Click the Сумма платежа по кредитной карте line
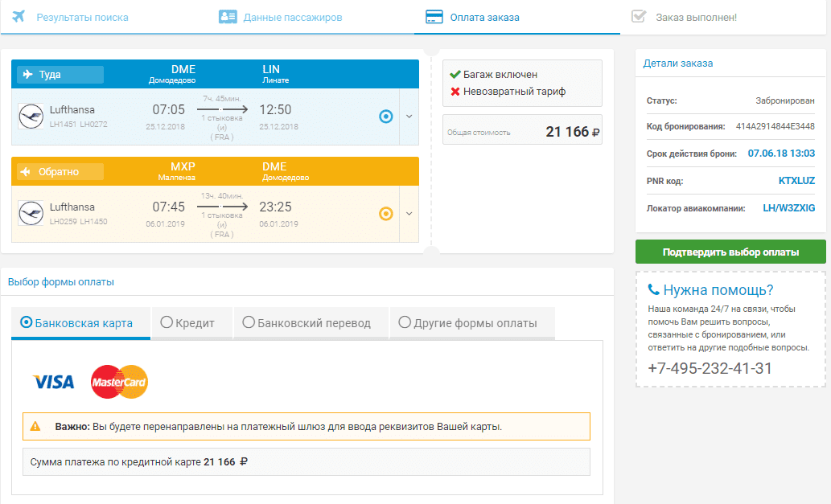The image size is (831, 504). (306, 461)
